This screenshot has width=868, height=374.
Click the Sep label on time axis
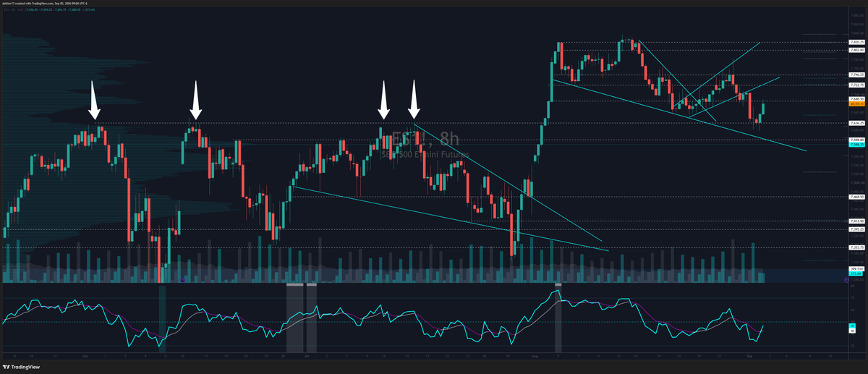pyautogui.click(x=749, y=354)
